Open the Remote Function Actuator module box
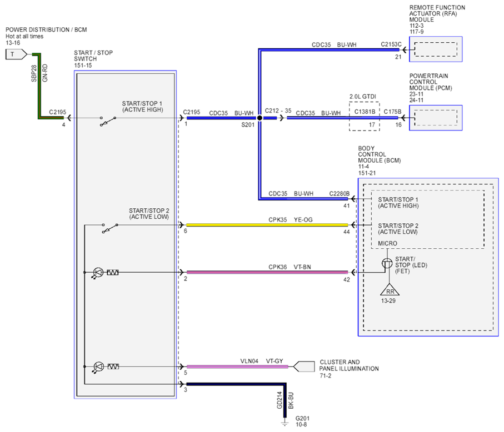The image size is (504, 432). coord(436,49)
